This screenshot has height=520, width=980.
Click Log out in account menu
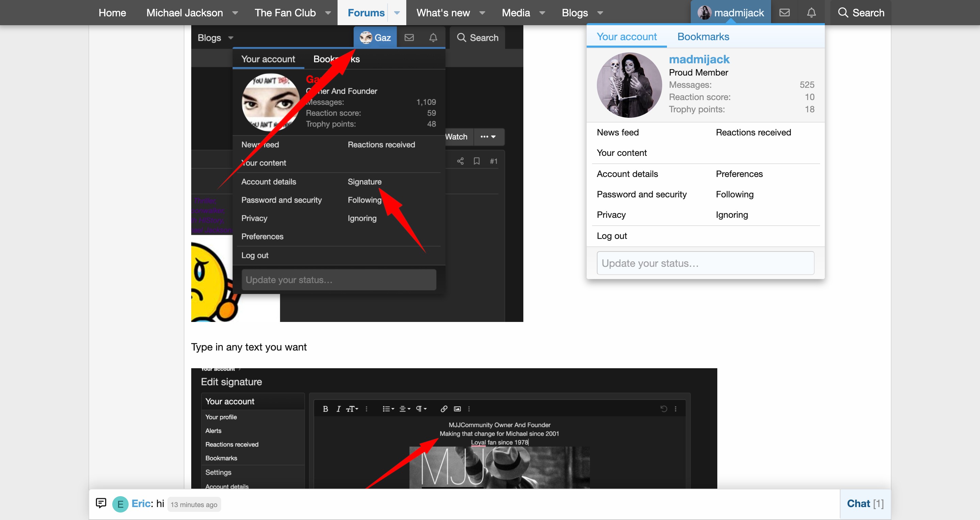click(611, 236)
